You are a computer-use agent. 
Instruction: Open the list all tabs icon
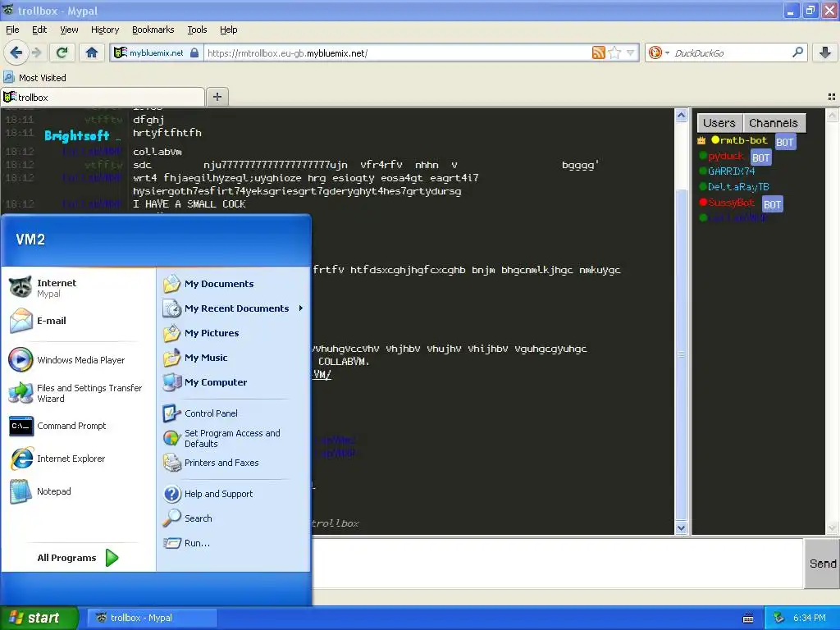[x=832, y=97]
